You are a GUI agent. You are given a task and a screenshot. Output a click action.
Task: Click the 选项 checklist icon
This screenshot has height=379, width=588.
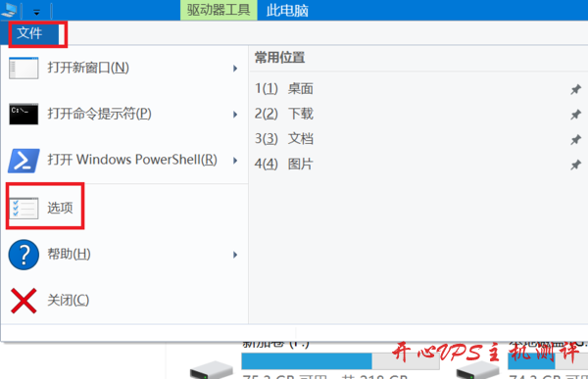tap(24, 208)
